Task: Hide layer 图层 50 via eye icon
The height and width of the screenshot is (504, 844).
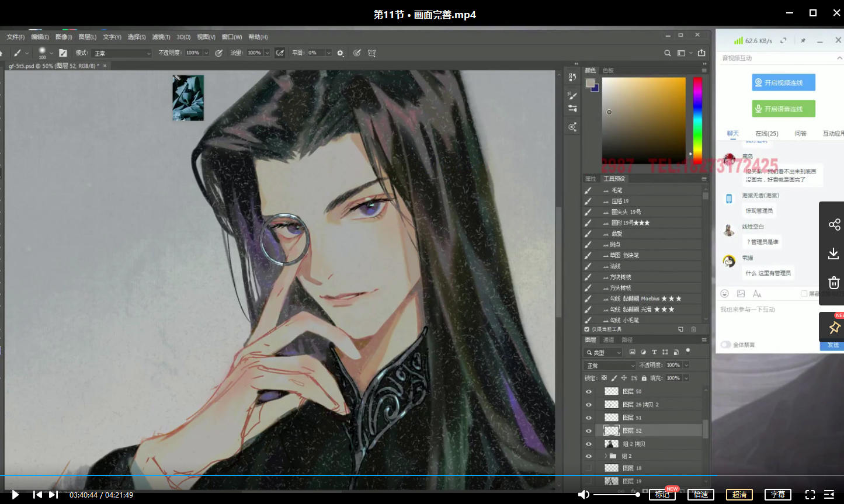Action: coord(588,391)
